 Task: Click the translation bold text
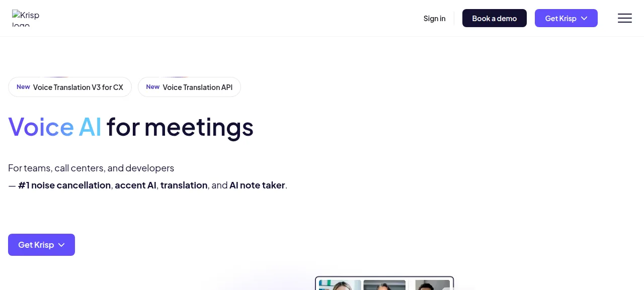coord(184,185)
